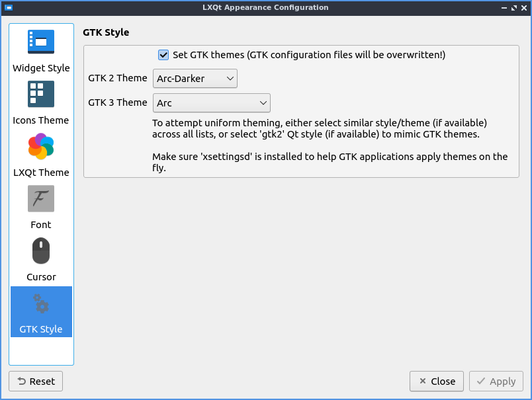The width and height of the screenshot is (532, 400).
Task: Open the colorful LXQt Theme icon
Action: point(41,146)
